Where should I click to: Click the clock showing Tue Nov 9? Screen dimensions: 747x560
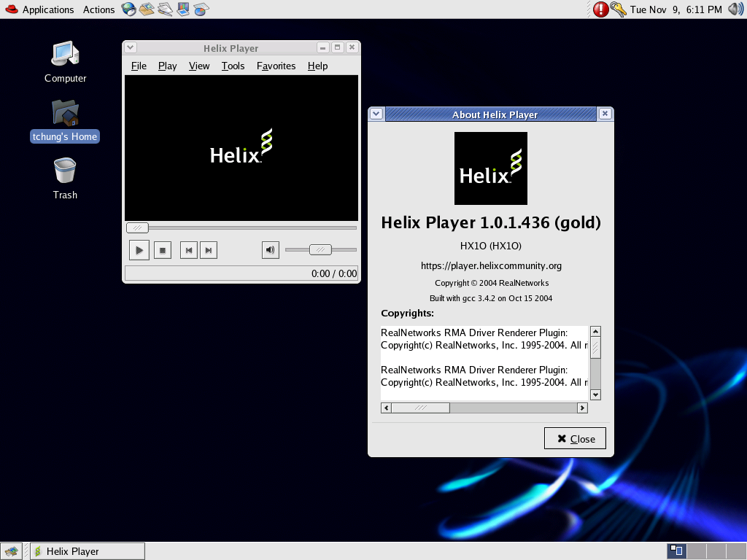[676, 9]
